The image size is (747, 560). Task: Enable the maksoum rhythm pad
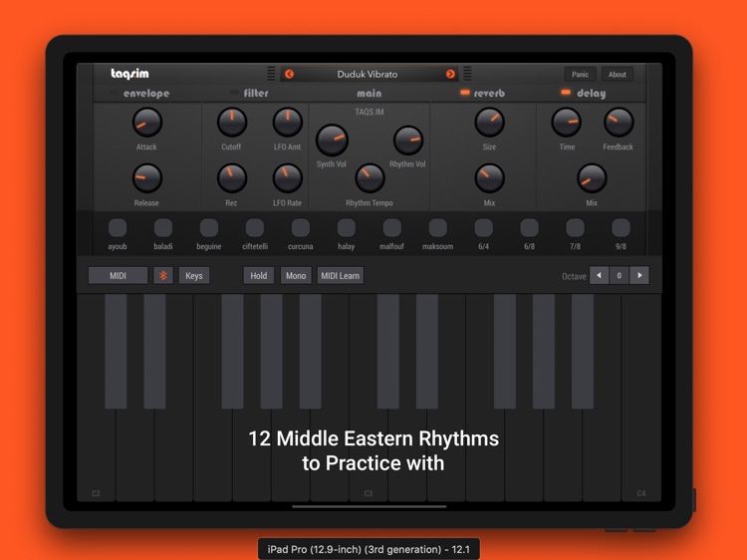(437, 228)
